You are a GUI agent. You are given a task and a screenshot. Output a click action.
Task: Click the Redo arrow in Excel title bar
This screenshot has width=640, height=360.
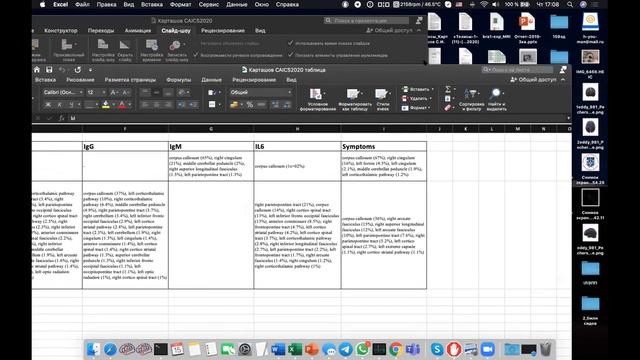coord(78,70)
